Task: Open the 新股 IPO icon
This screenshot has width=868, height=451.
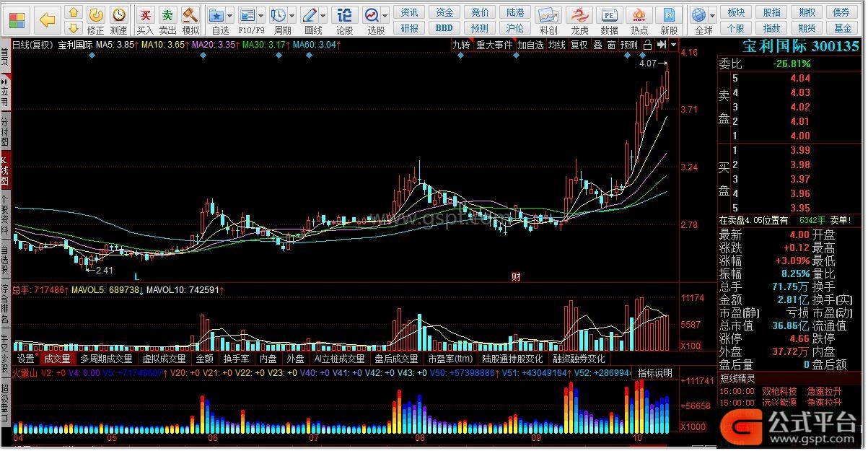Action: coord(670,20)
